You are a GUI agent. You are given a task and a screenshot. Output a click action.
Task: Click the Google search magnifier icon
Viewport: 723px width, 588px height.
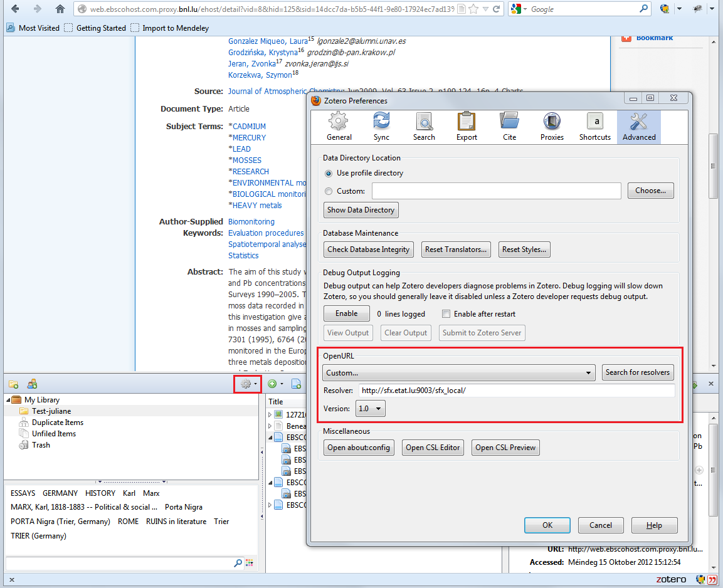click(644, 9)
